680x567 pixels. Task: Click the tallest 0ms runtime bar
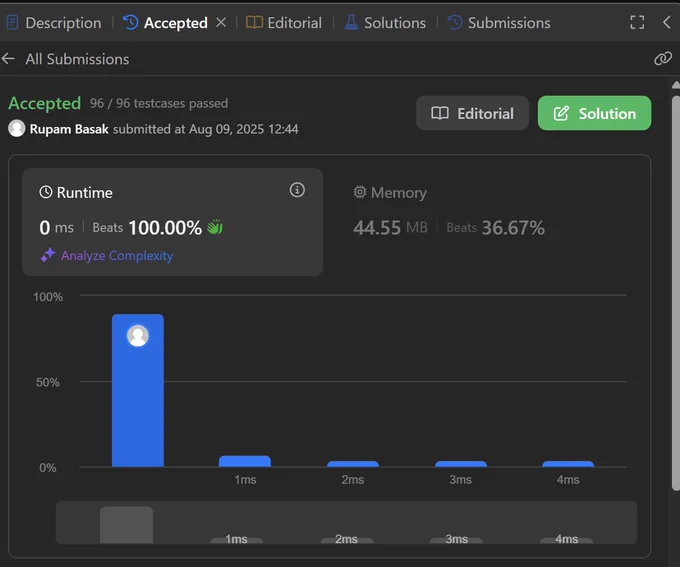(138, 390)
